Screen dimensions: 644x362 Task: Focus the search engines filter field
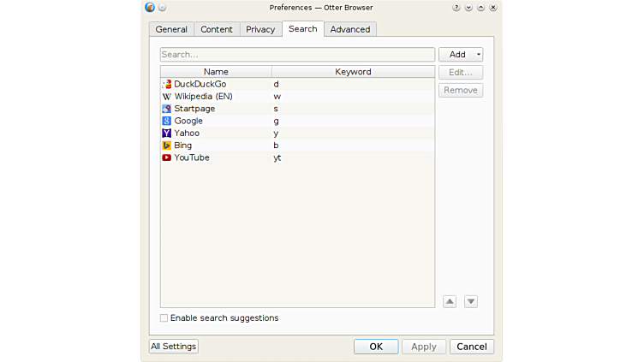[x=297, y=55]
